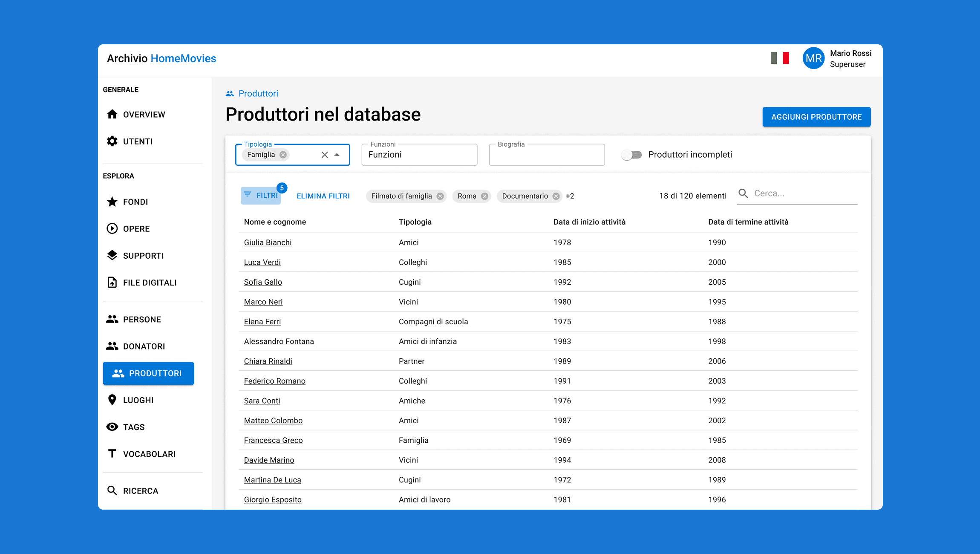The width and height of the screenshot is (980, 554).
Task: Remove the Famiglia chip in Tipologia
Action: (x=283, y=155)
